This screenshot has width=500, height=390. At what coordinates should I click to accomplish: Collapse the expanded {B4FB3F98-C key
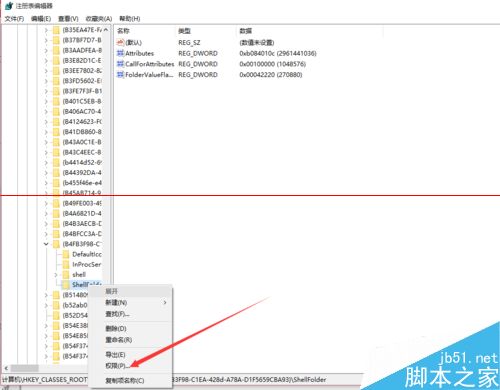pyautogui.click(x=46, y=244)
